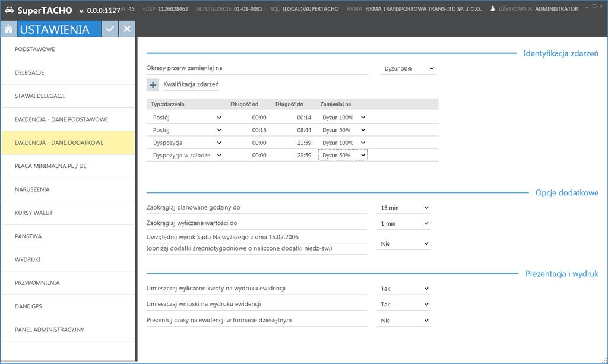Open PANEL ADMINISTRACYJNY section
This screenshot has width=608, height=364.
tap(68, 330)
